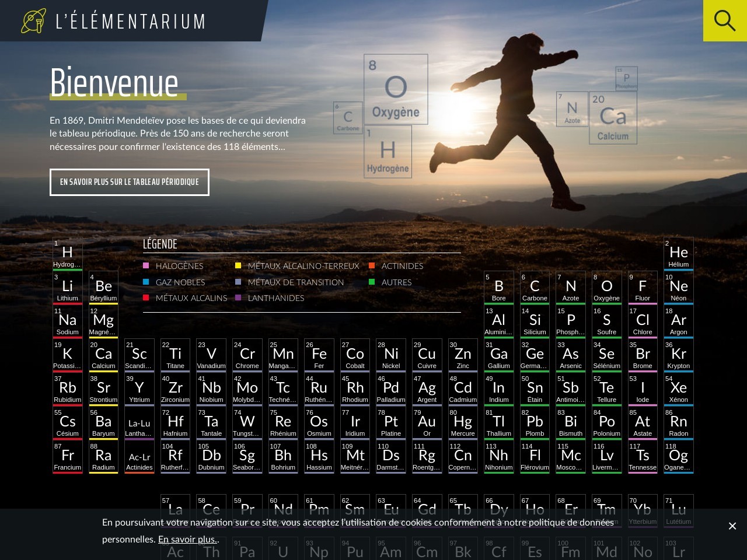Click 'En savoir plus sur le tableau périodique'
This screenshot has width=747, height=560.
tap(130, 182)
